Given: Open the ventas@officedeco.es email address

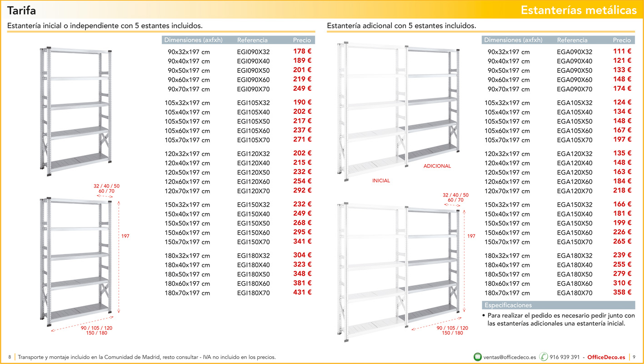Looking at the screenshot, I should tap(509, 357).
